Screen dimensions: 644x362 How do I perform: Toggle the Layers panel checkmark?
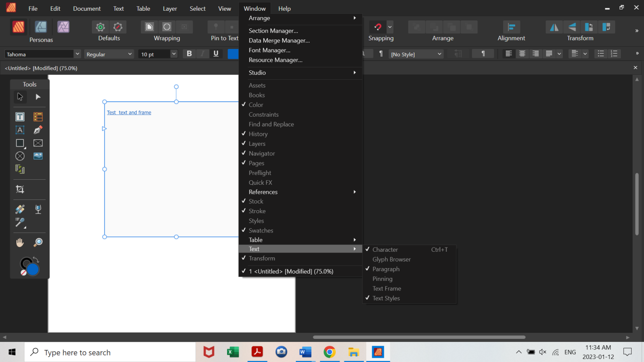257,144
